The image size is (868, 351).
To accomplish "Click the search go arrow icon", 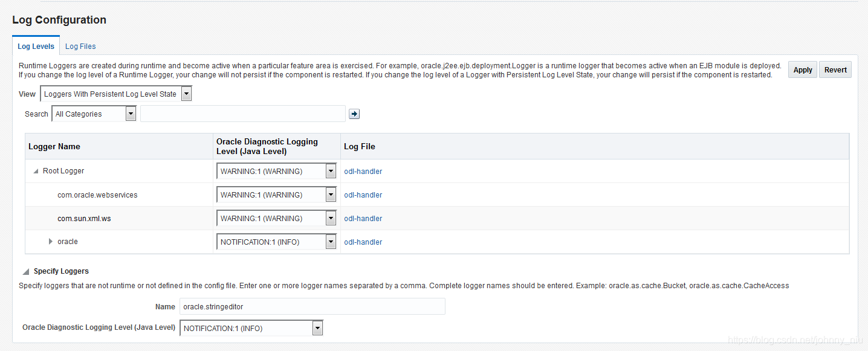I will [354, 114].
